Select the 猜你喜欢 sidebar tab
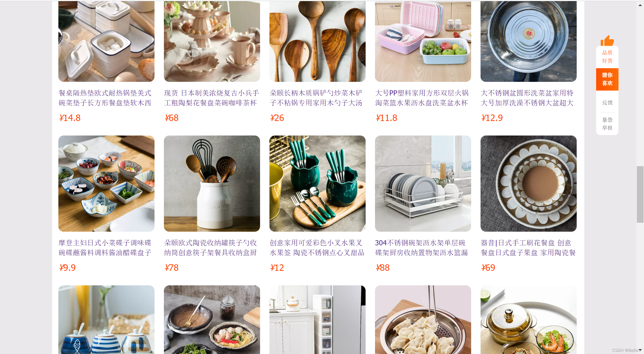 pos(607,79)
